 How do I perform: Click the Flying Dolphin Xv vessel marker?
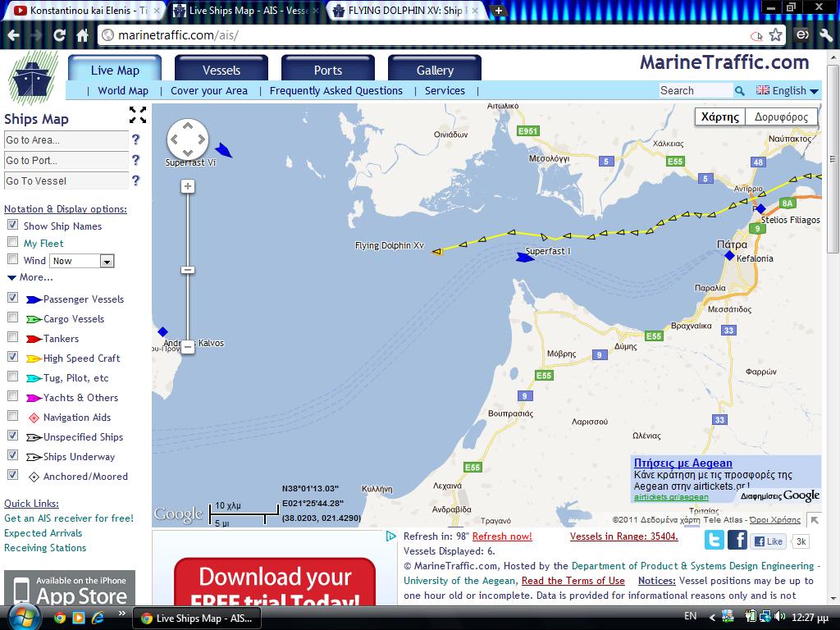click(438, 251)
